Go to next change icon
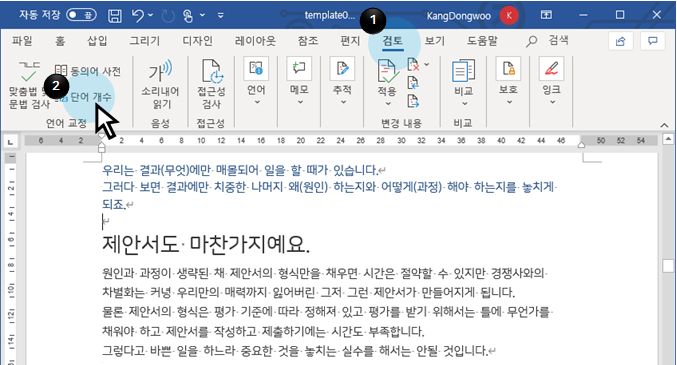This screenshot has width=677, height=365. click(413, 101)
